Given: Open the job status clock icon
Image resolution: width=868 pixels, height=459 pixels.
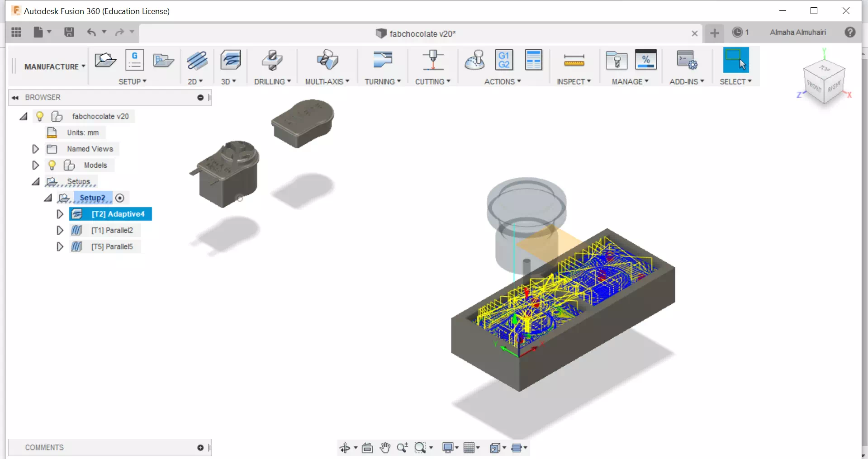Looking at the screenshot, I should point(737,32).
